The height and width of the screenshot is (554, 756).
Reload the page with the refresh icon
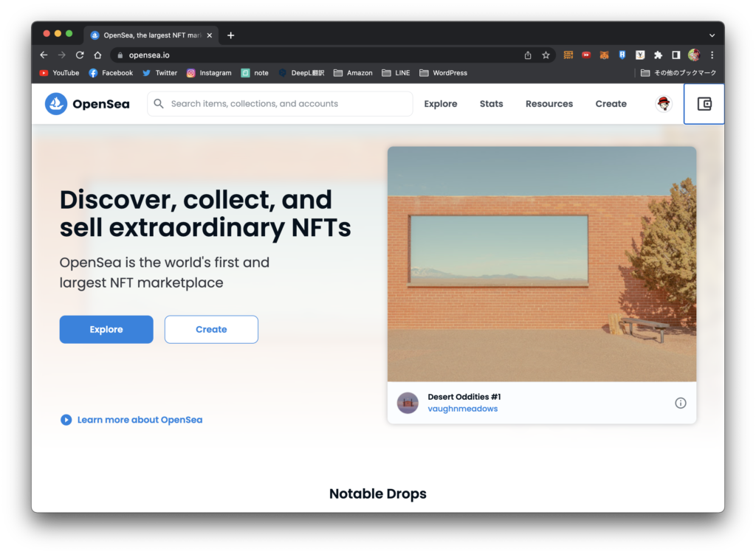click(80, 55)
